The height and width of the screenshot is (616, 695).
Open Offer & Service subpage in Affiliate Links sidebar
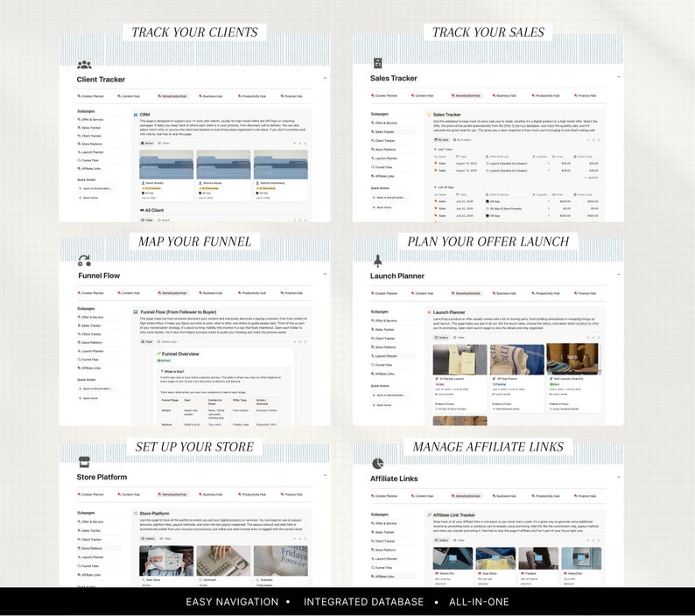point(384,523)
